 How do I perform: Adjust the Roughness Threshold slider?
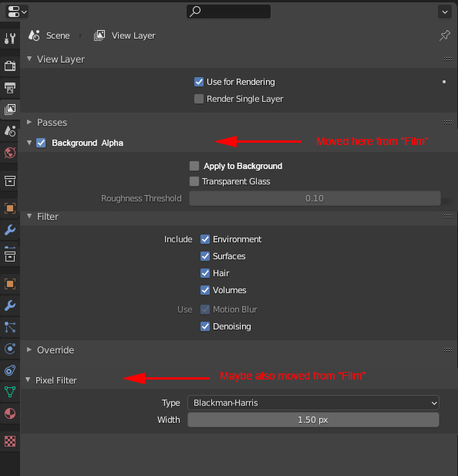pyautogui.click(x=315, y=198)
